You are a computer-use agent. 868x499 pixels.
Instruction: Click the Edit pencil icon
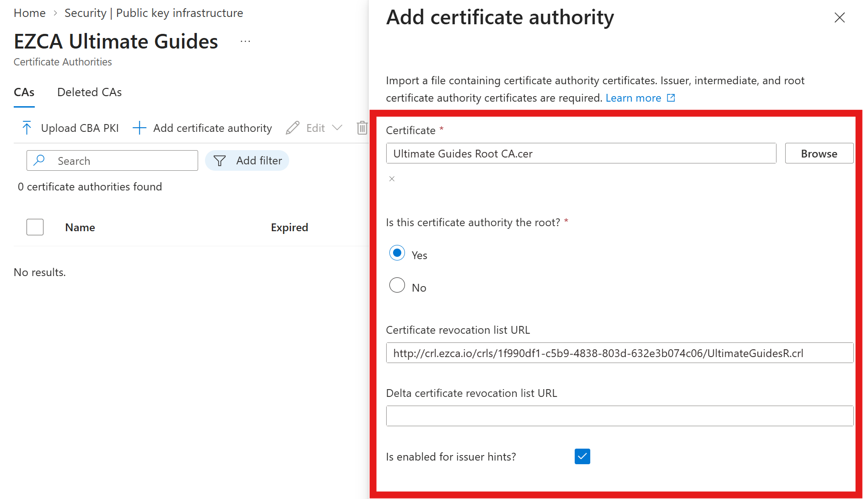pos(292,128)
